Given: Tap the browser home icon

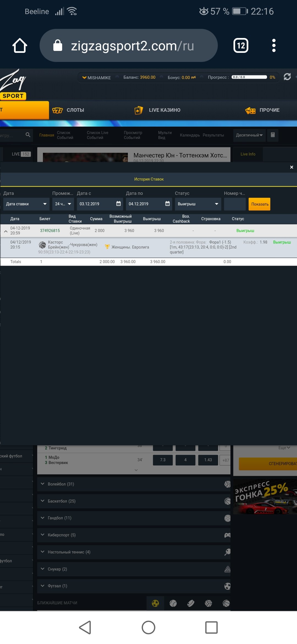Looking at the screenshot, I should (x=20, y=45).
